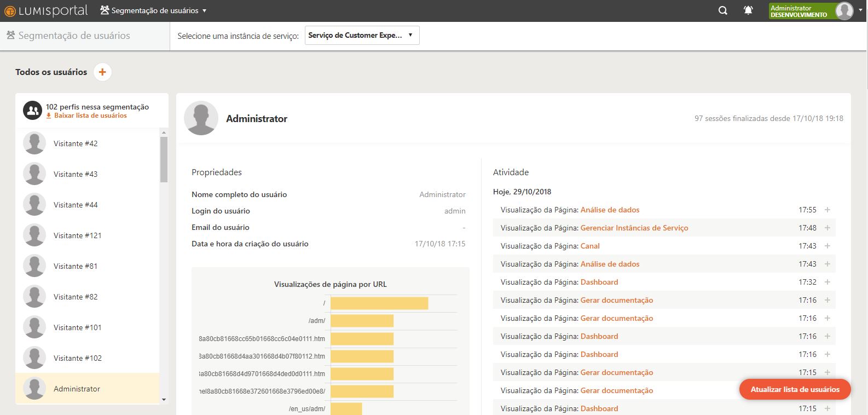868x415 pixels.
Task: Expand the 17:43 Canal entry
Action: pyautogui.click(x=828, y=246)
